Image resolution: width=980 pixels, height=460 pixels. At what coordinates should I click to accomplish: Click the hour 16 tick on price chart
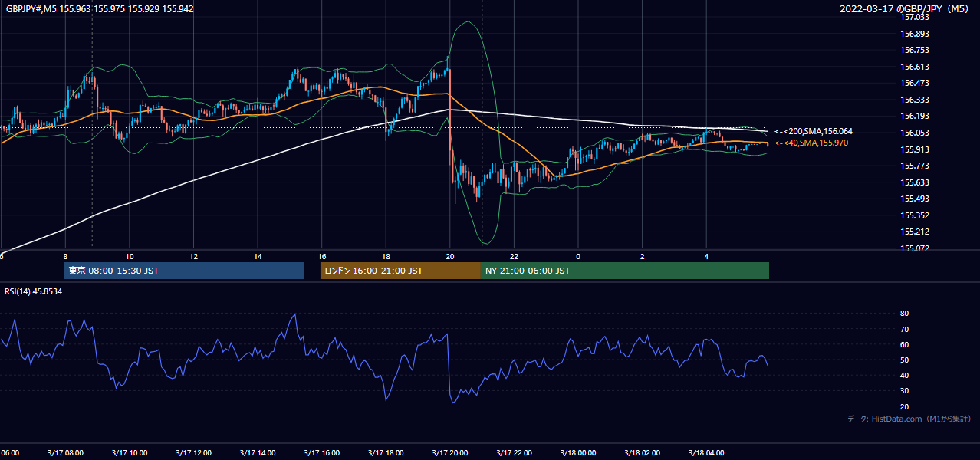[322, 257]
